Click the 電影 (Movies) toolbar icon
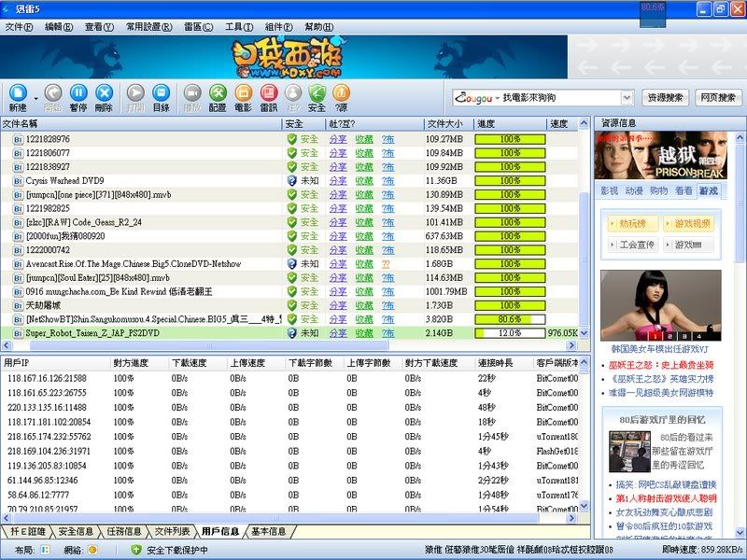747x560 pixels. click(243, 93)
